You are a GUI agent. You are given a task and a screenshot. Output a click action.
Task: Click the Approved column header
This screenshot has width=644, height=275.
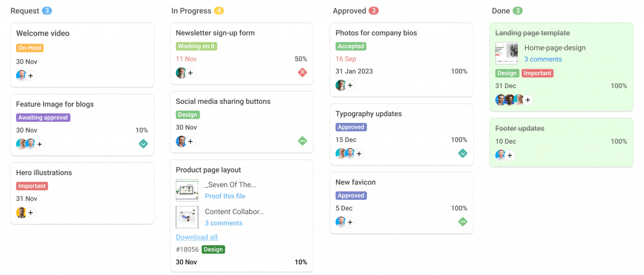(x=349, y=11)
